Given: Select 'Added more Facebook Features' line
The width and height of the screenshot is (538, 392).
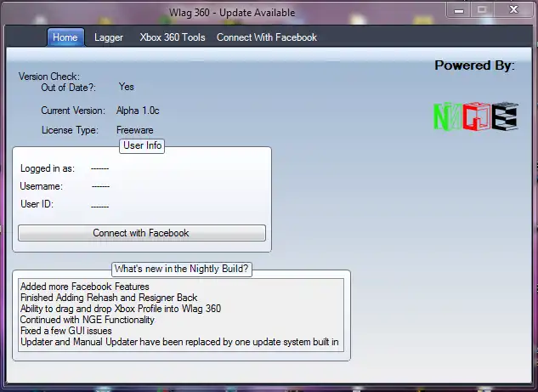Looking at the screenshot, I should coord(85,287).
